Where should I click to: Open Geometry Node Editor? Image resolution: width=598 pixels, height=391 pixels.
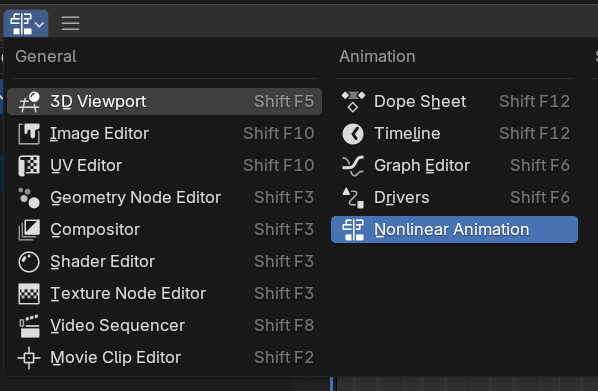(164, 198)
